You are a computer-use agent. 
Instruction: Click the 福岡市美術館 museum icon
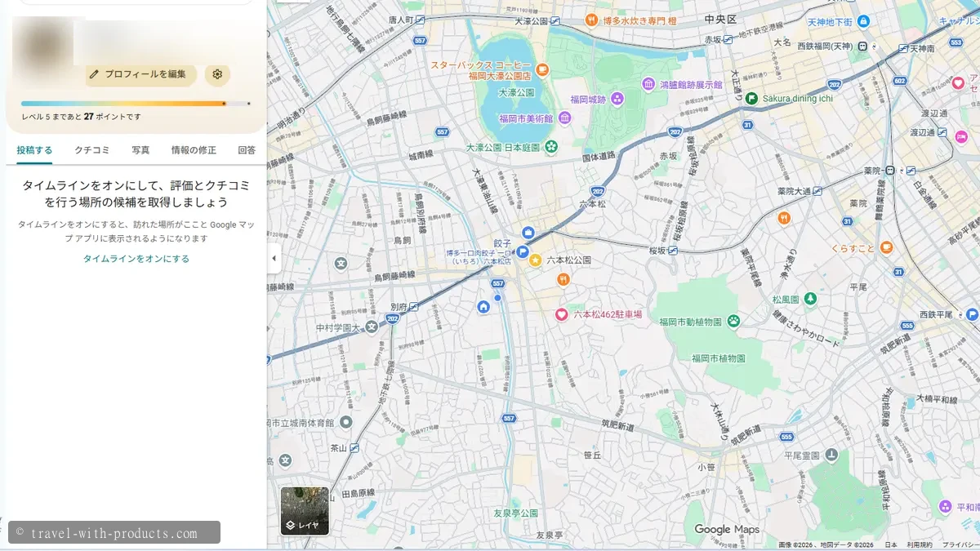[564, 118]
